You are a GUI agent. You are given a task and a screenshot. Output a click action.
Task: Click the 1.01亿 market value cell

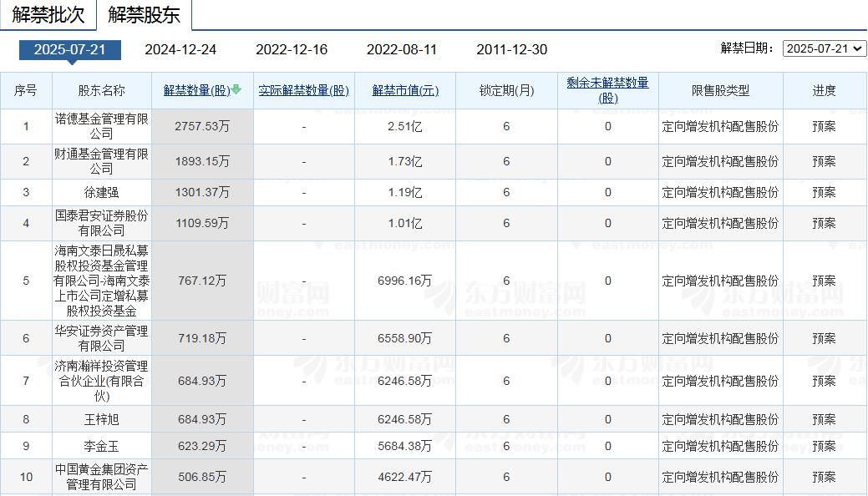coord(405,223)
